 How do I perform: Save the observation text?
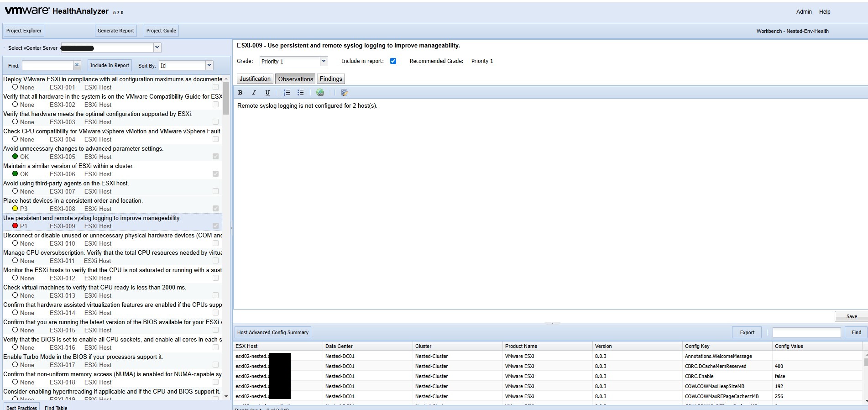(851, 316)
